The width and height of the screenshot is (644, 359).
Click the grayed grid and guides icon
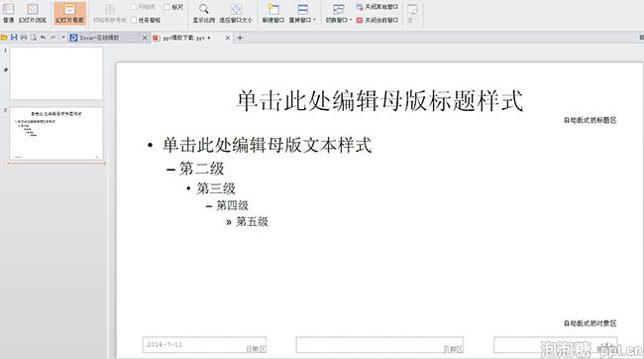coord(110,10)
